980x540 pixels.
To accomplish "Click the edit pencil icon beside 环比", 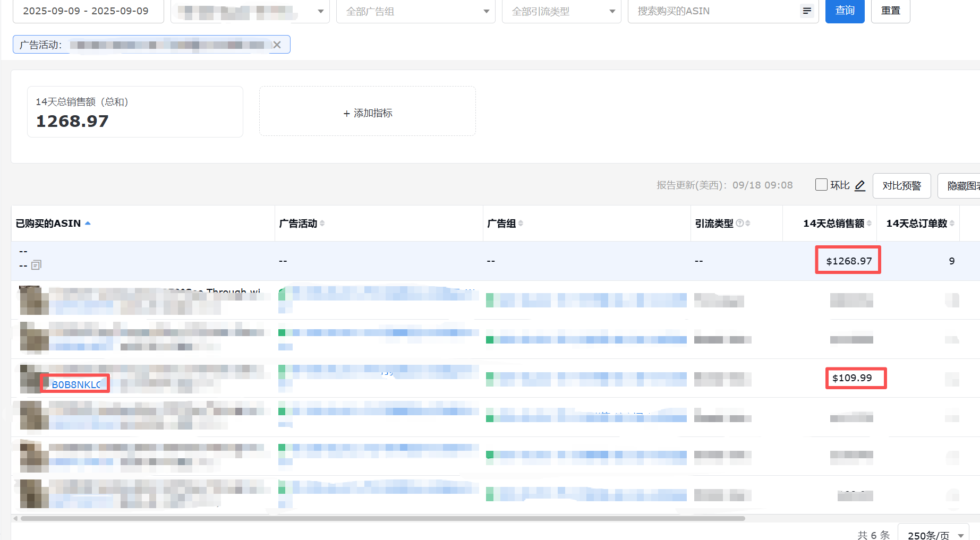I will [x=860, y=185].
